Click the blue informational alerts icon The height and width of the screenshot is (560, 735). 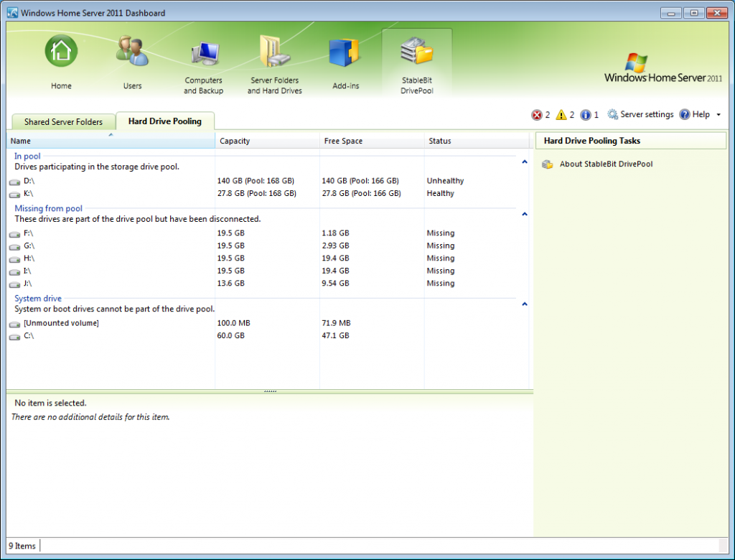click(x=586, y=115)
